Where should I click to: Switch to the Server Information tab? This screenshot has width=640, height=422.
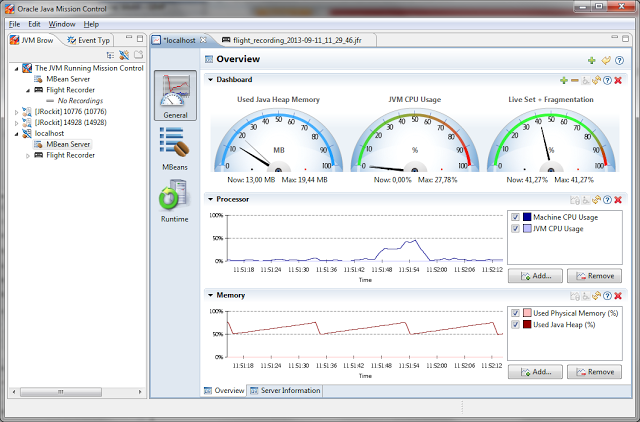[285, 390]
